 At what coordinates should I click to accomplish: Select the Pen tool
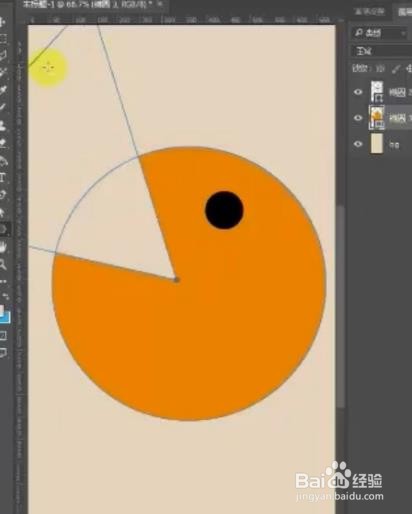(3, 195)
